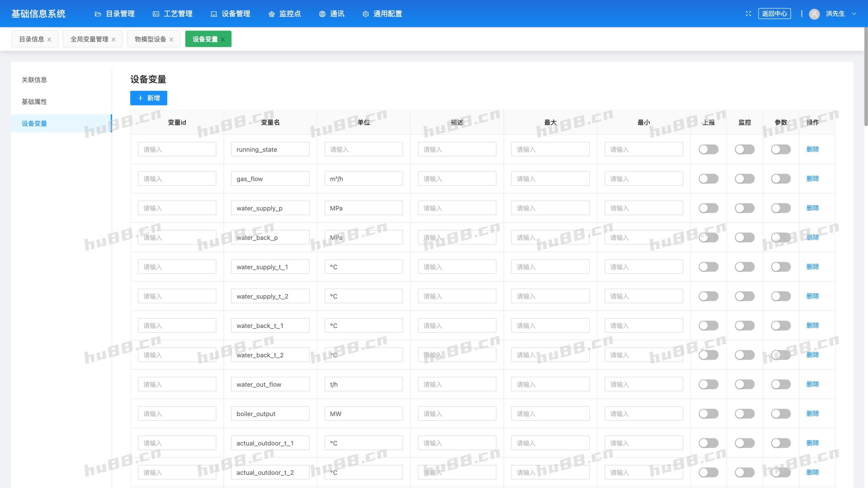Viewport: 868px width, 488px height.
Task: Open 基础属性 in the left sidebar
Action: (34, 102)
